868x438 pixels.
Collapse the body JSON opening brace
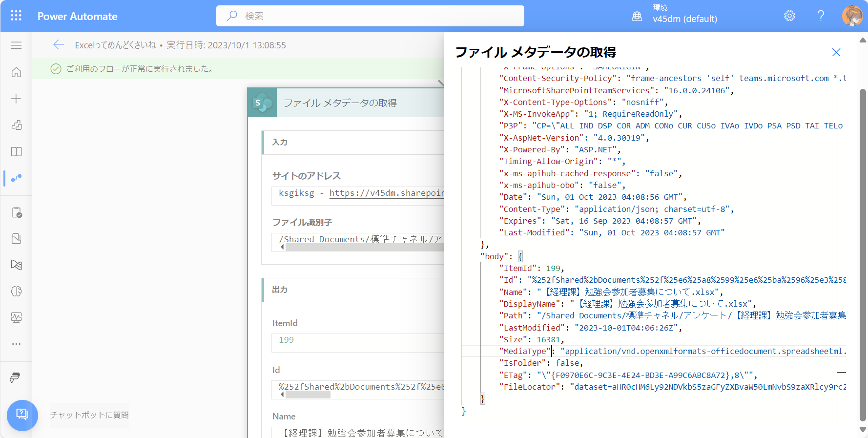click(x=520, y=256)
